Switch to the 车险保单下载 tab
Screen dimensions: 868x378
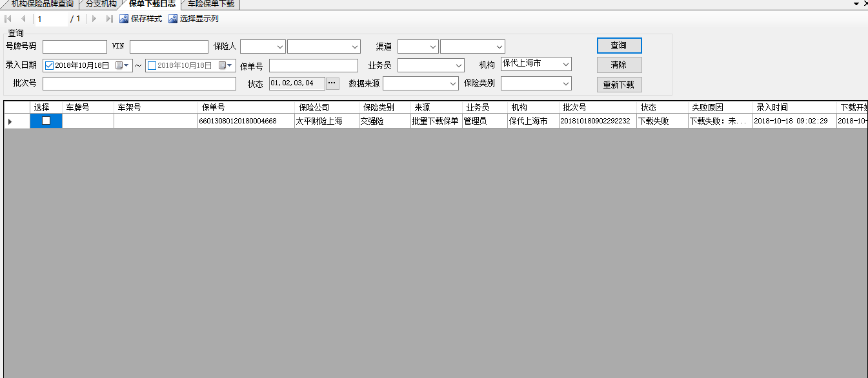tap(211, 4)
